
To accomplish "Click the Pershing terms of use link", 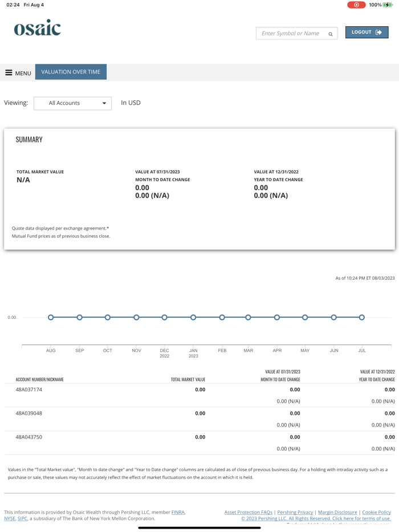I will point(316,519).
